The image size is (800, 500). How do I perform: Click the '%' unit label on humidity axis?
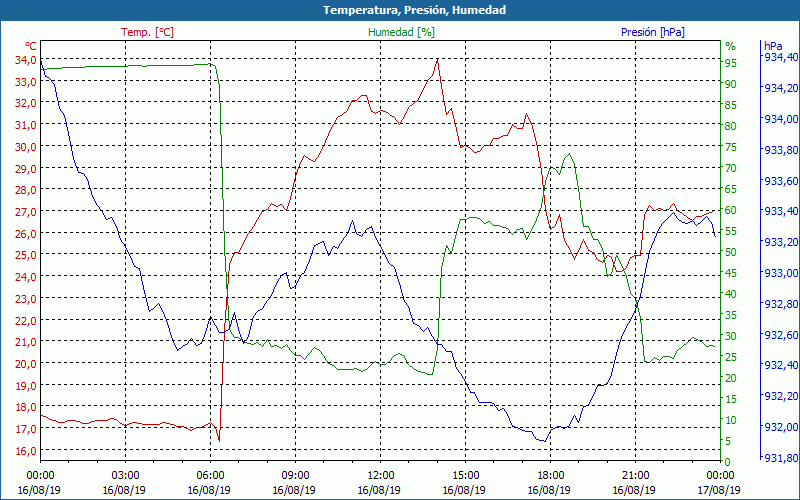[731, 46]
